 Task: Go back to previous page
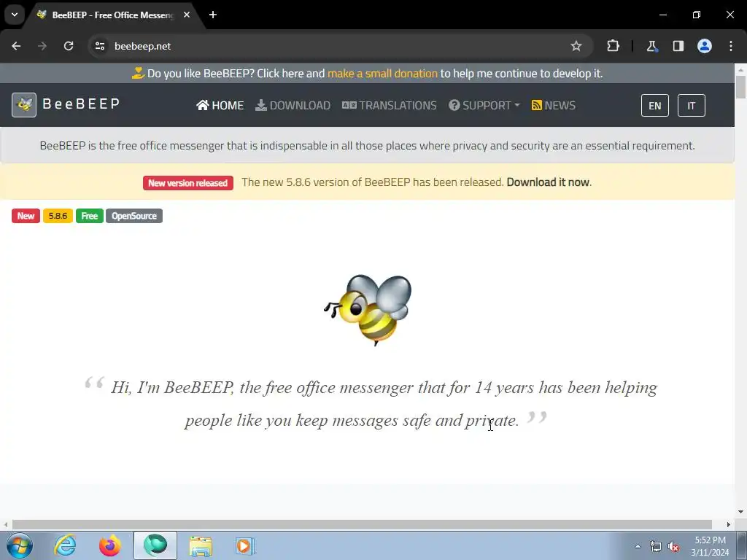click(16, 46)
